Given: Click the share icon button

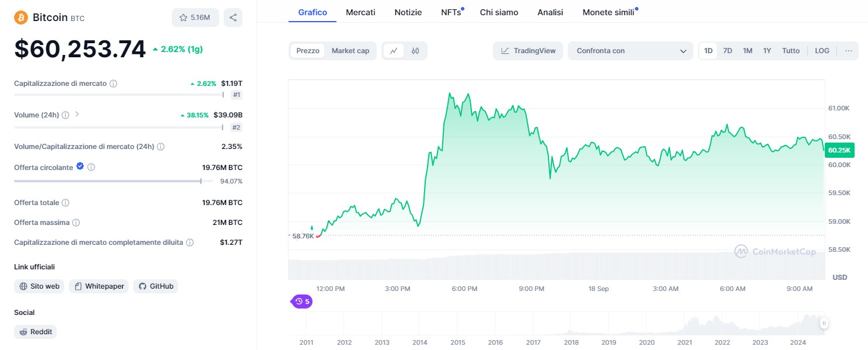Looking at the screenshot, I should 233,18.
